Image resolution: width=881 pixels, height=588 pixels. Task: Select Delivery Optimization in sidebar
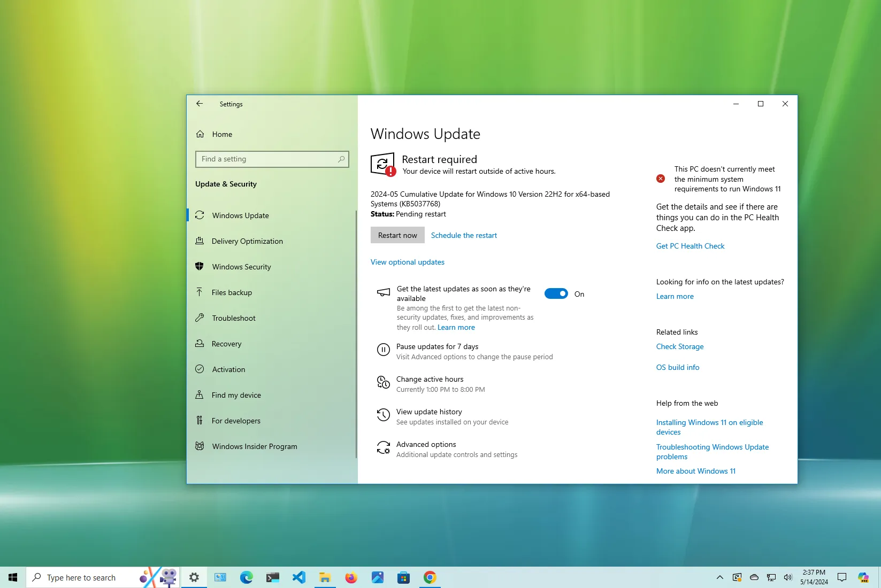[x=247, y=241]
